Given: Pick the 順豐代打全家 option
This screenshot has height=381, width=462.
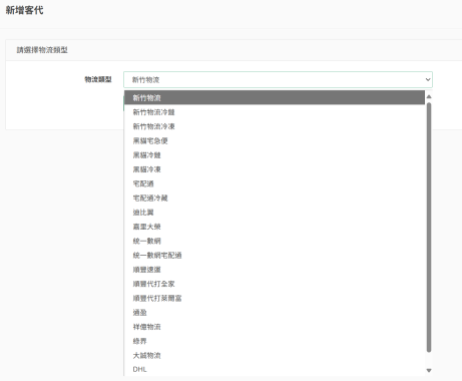Looking at the screenshot, I should coord(275,284).
